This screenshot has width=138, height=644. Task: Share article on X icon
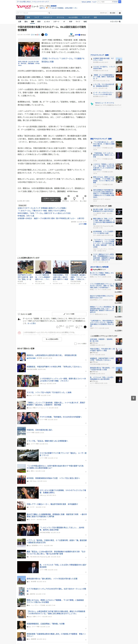(43, 35)
